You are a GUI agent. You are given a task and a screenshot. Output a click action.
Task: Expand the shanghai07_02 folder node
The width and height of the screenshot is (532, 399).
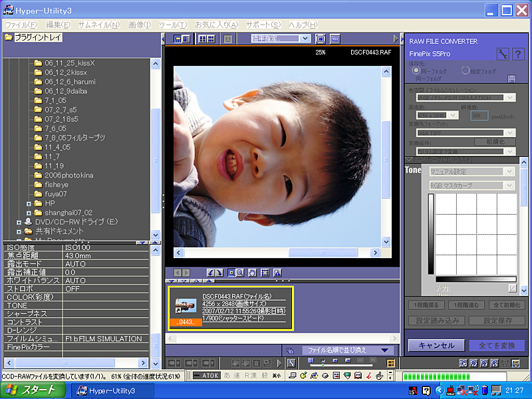(29, 213)
